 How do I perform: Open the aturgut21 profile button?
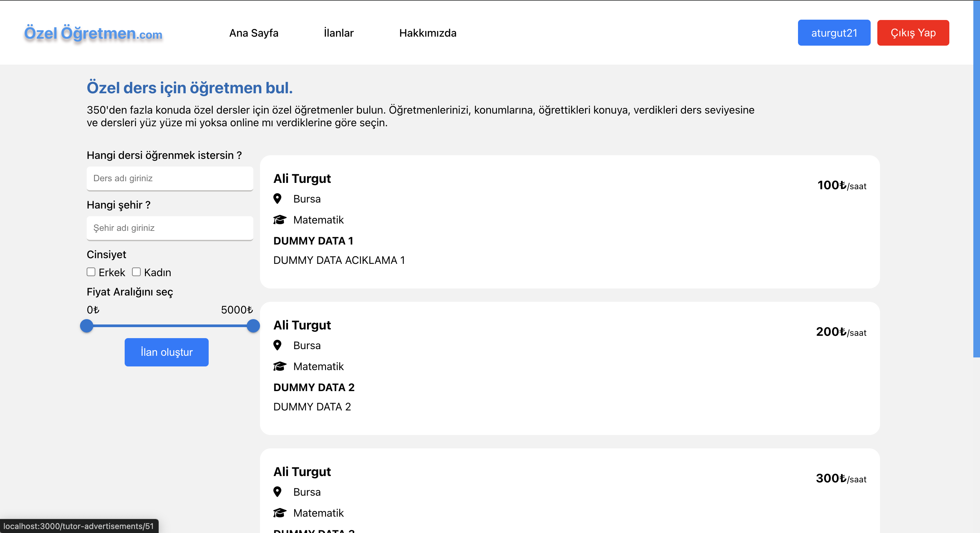coord(834,33)
